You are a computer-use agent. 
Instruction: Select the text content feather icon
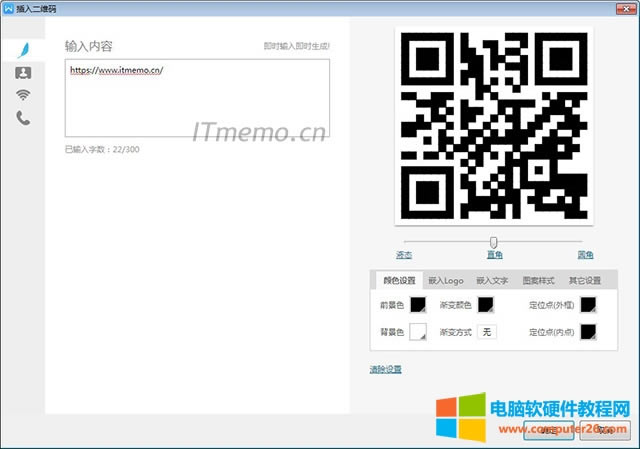22,49
